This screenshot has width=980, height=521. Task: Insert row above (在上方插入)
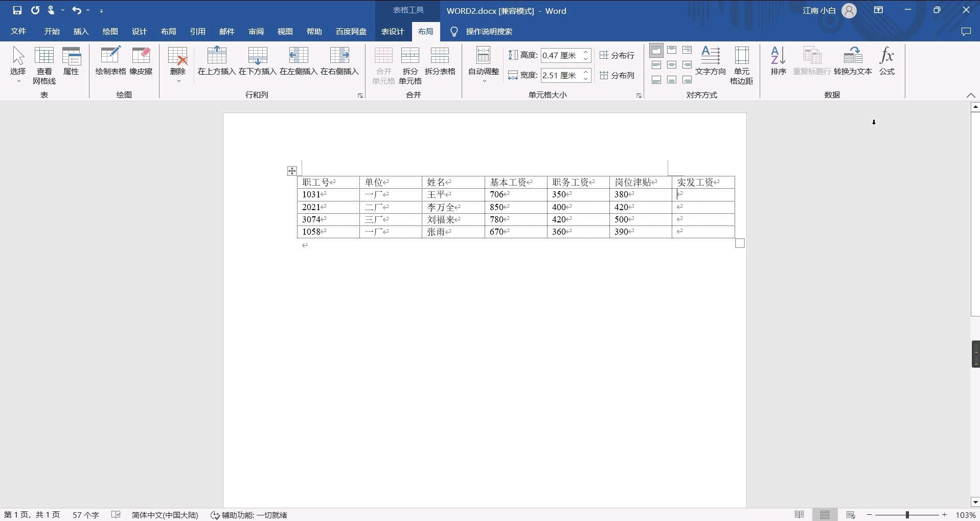pos(217,61)
